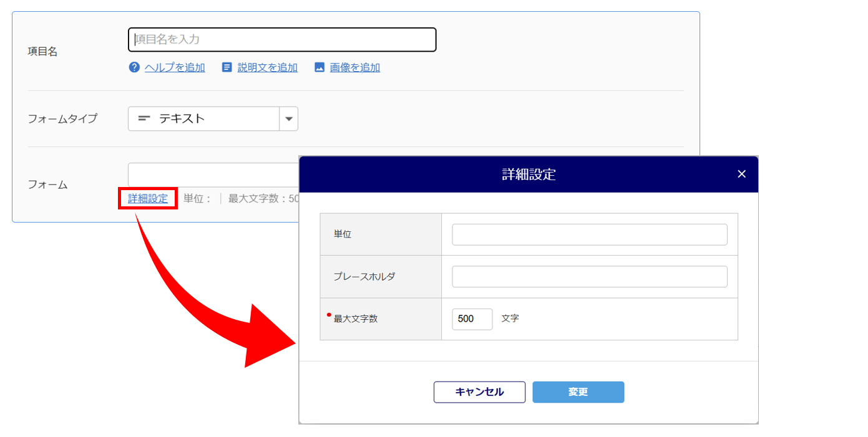Click the 単位 label in dialog table
The image size is (868, 437).
(343, 234)
